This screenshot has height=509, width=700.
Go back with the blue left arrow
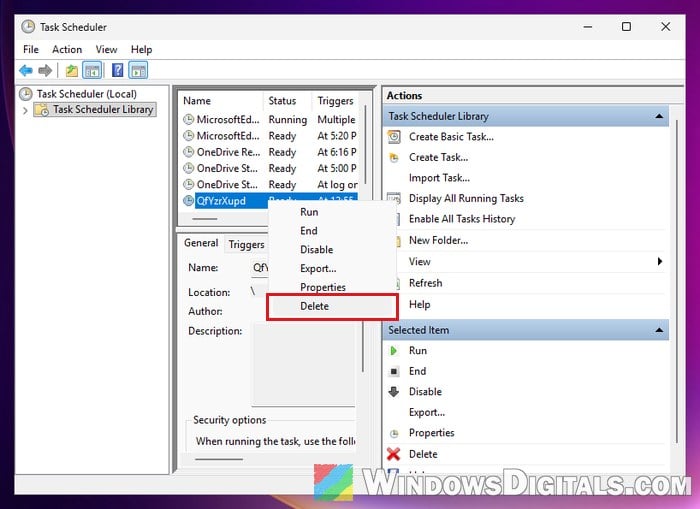[x=26, y=71]
